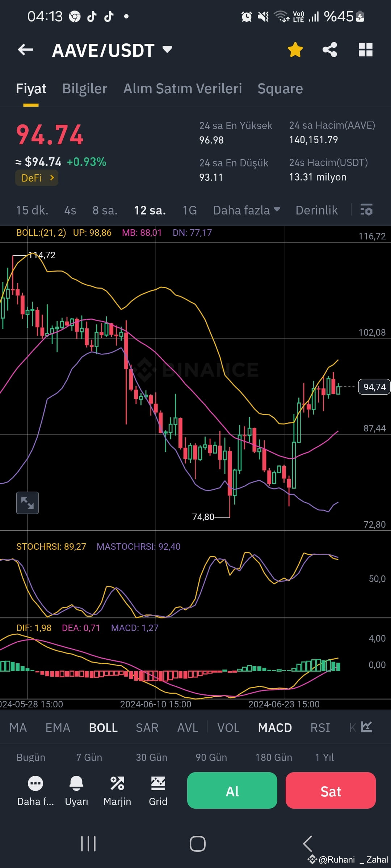Tap the battery icon in status bar

(x=360, y=17)
